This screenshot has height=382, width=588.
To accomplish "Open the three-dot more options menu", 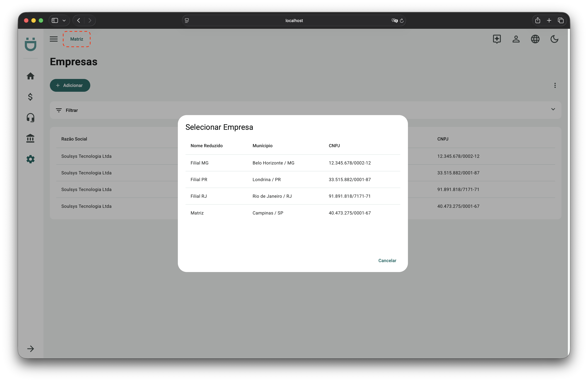I will point(555,86).
